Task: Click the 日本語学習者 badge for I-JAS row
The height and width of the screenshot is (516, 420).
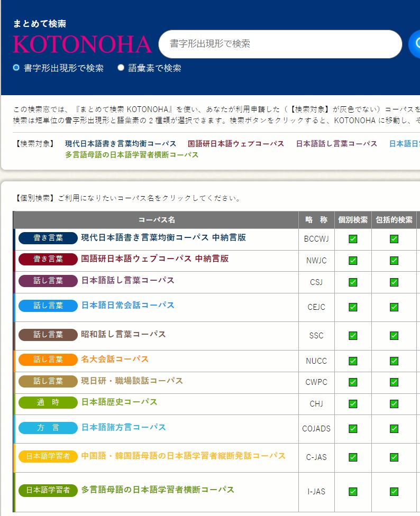Action: click(48, 490)
